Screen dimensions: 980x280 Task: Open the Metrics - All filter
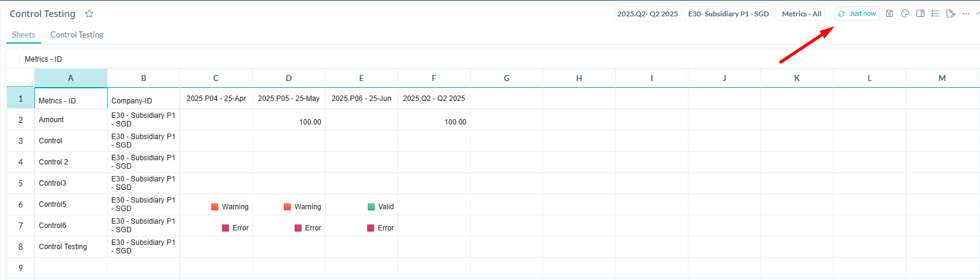point(801,14)
